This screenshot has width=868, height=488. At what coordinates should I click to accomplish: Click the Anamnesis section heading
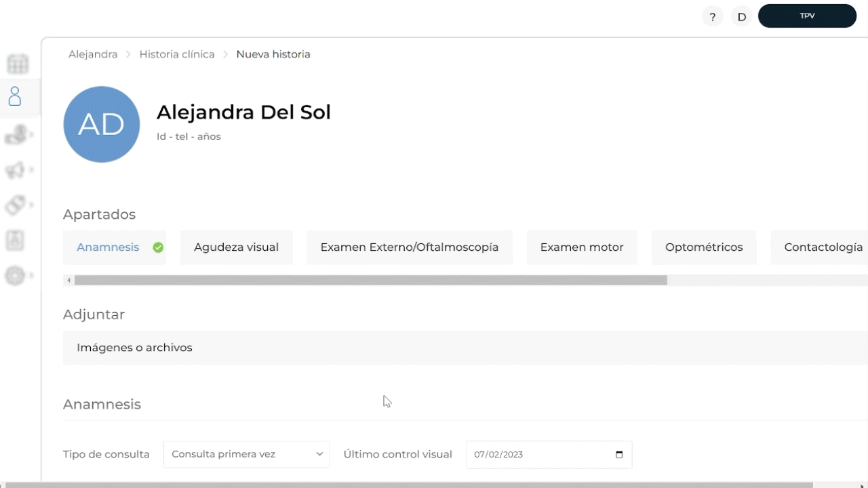click(x=102, y=405)
